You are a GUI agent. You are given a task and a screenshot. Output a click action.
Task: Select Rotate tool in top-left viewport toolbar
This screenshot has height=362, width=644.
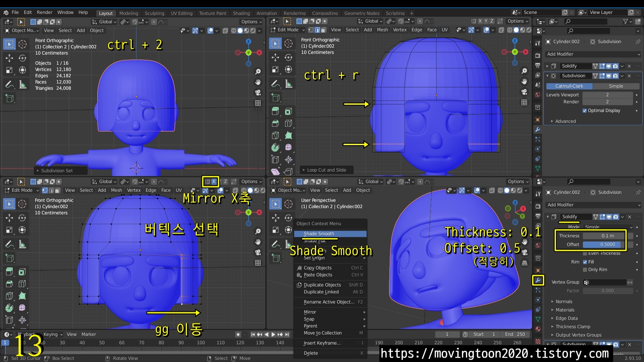point(22,58)
